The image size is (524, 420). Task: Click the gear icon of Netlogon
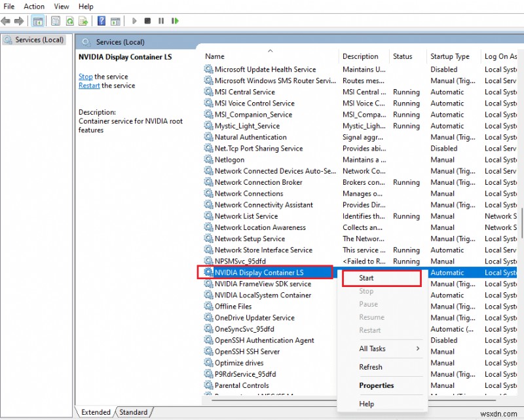[x=208, y=159]
